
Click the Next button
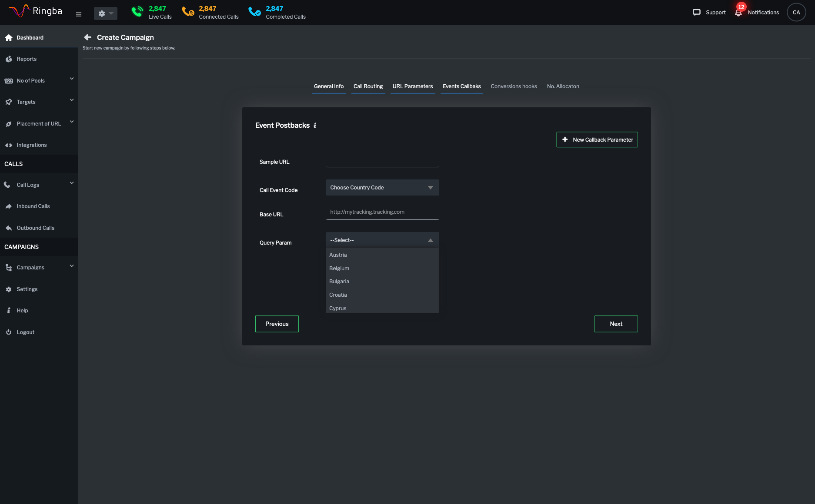coord(616,324)
